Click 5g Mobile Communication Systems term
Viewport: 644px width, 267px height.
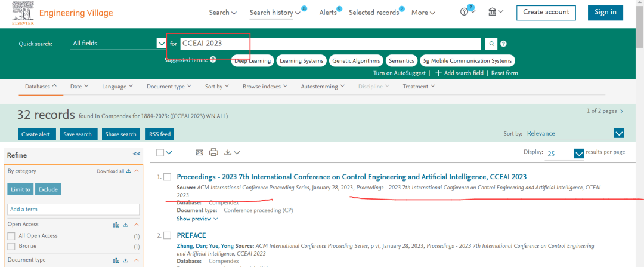coord(467,60)
